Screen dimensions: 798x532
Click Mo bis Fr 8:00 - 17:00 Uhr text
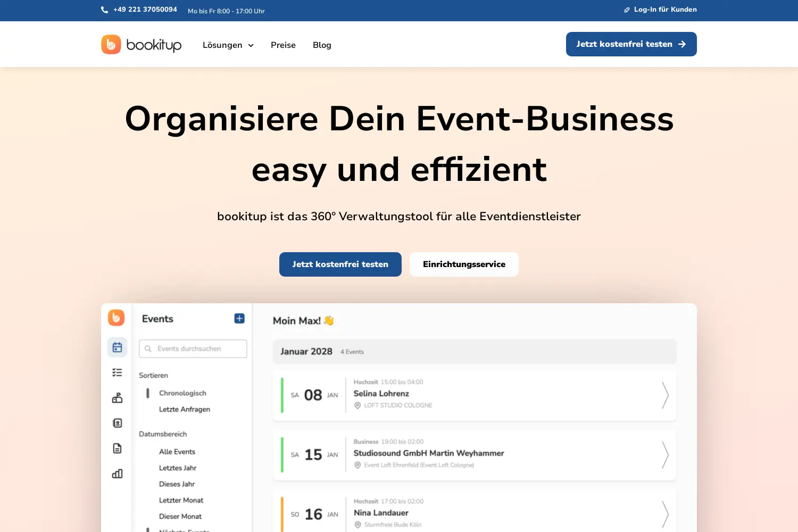coord(226,11)
